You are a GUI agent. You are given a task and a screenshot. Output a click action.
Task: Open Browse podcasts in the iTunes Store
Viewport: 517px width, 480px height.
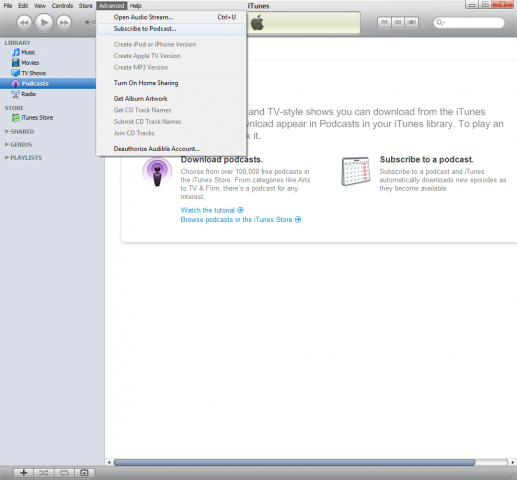tap(236, 219)
